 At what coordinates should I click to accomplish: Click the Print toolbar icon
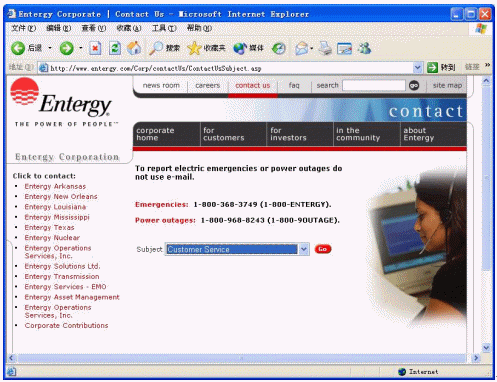pos(325,48)
